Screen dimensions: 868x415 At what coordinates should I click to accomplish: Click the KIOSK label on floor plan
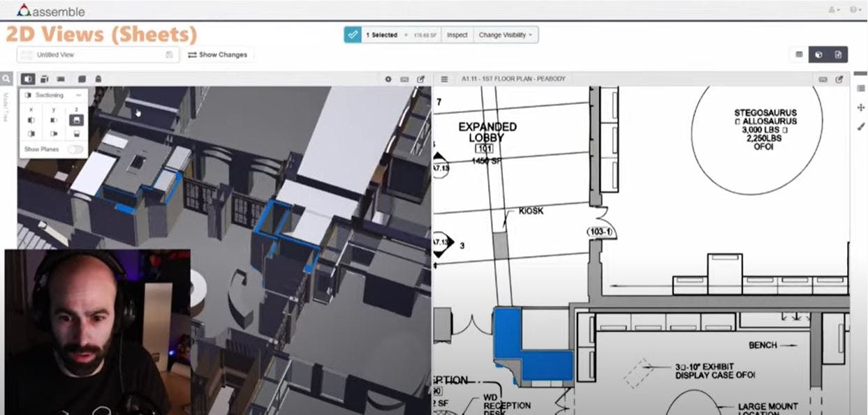(531, 211)
